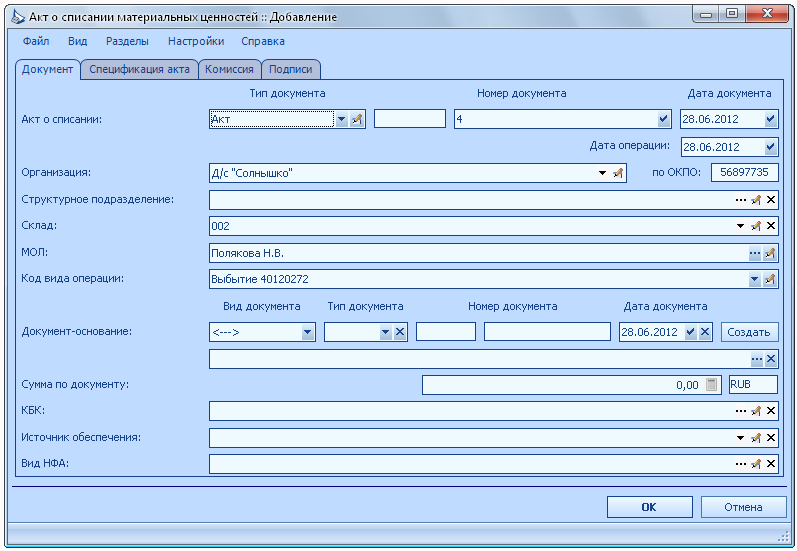Expand Склад dropdown arrow

[x=741, y=226]
